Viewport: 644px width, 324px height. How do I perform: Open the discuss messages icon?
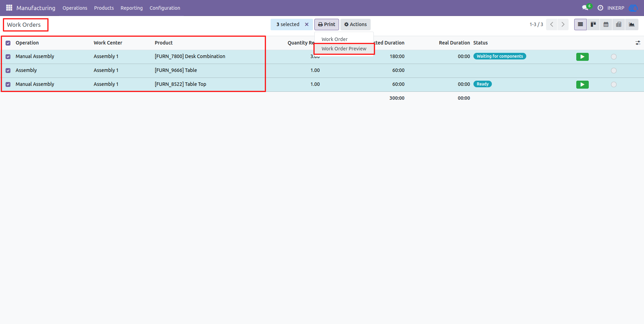(585, 8)
